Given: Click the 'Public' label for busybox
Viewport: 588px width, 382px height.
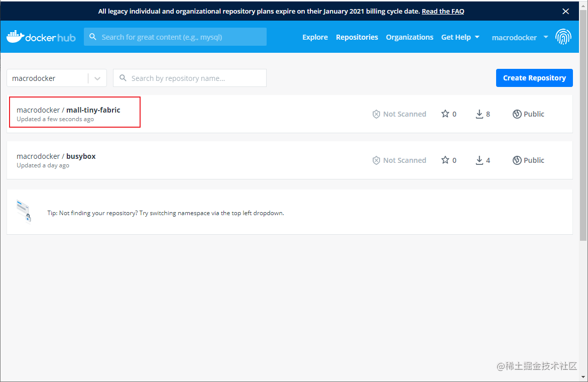Looking at the screenshot, I should pyautogui.click(x=534, y=160).
